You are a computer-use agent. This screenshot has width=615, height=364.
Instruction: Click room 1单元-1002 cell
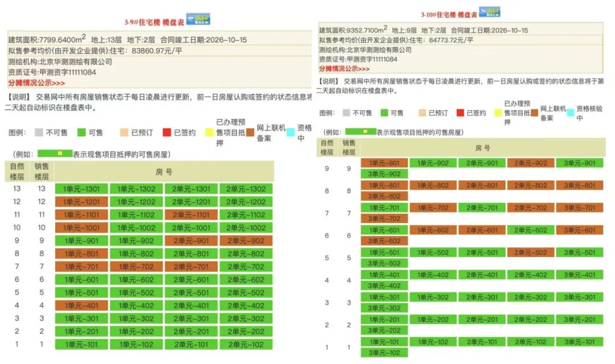point(136,227)
